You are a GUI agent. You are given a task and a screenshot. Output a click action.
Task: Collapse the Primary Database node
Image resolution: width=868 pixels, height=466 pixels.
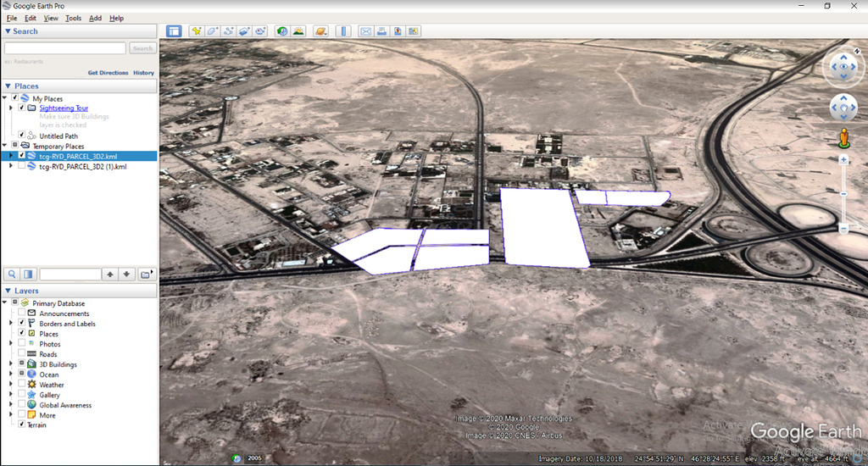(x=4, y=302)
